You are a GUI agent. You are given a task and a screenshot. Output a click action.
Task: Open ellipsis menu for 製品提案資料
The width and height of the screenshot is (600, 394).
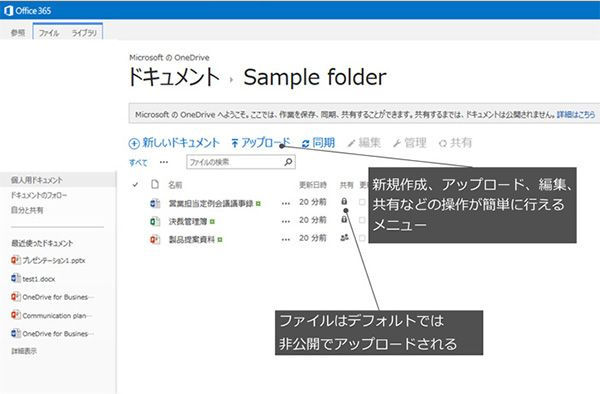click(285, 239)
